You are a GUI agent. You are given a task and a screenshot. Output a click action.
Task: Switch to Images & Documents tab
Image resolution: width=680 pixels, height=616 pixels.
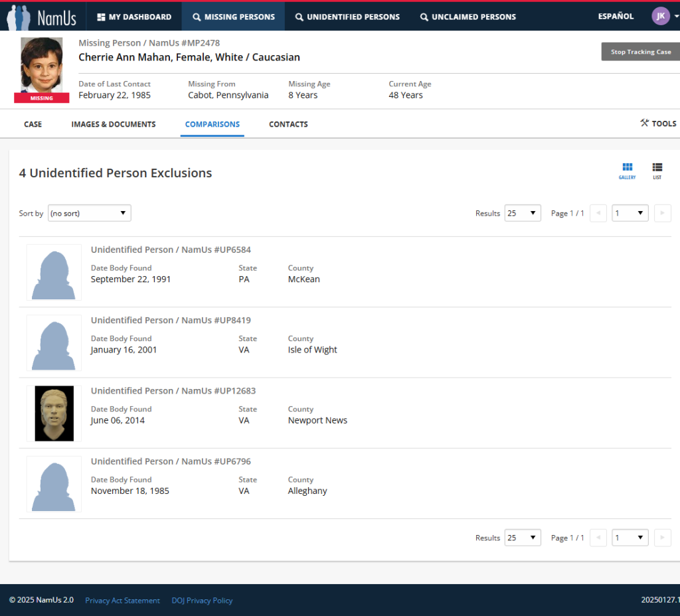(x=114, y=124)
